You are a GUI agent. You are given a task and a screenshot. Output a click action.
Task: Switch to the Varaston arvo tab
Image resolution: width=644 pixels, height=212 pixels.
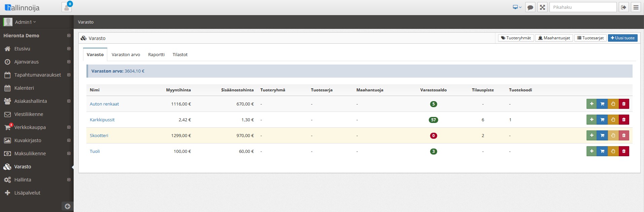(x=126, y=54)
